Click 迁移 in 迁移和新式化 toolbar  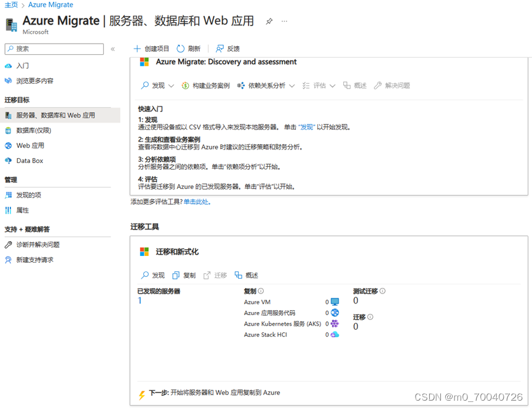tap(215, 275)
